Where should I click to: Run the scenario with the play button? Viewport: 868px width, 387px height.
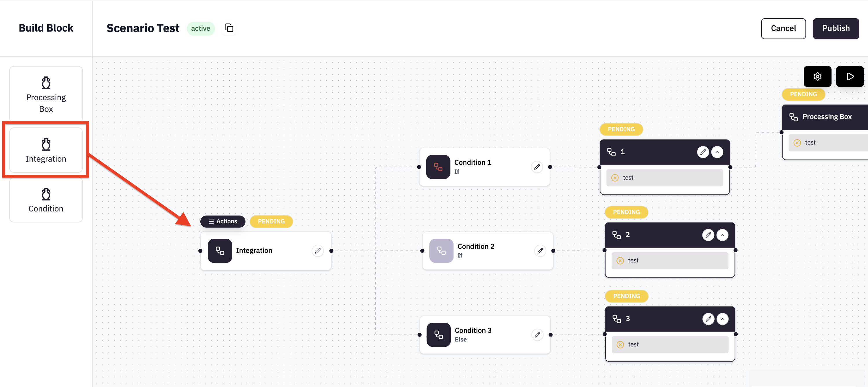click(x=849, y=76)
